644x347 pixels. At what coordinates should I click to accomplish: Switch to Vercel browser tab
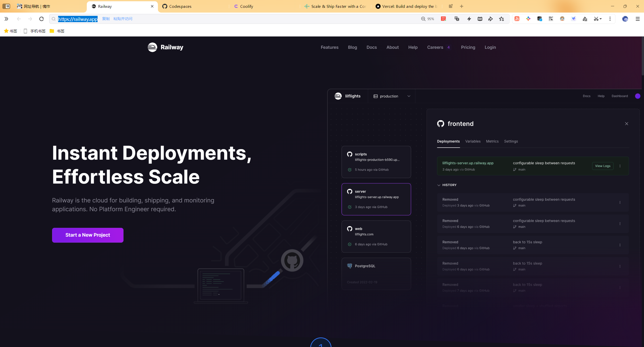tap(407, 6)
